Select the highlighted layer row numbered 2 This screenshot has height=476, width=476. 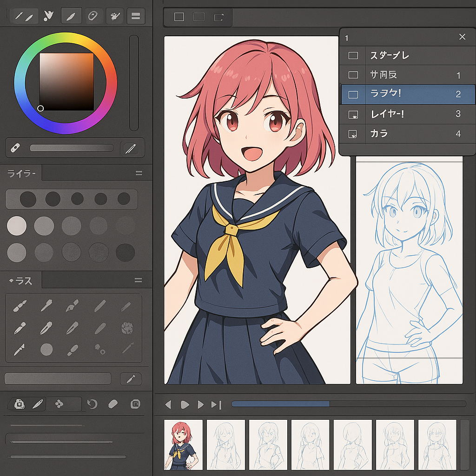click(x=408, y=94)
